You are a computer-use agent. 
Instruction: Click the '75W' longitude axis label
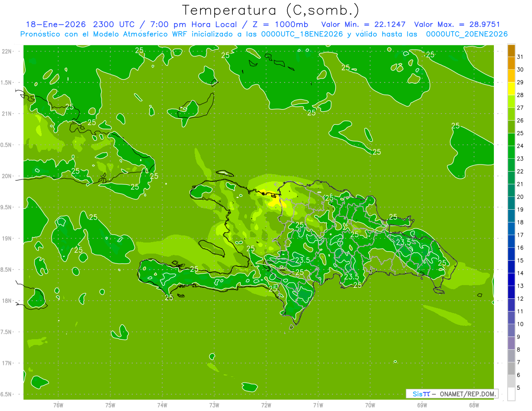[110, 405]
